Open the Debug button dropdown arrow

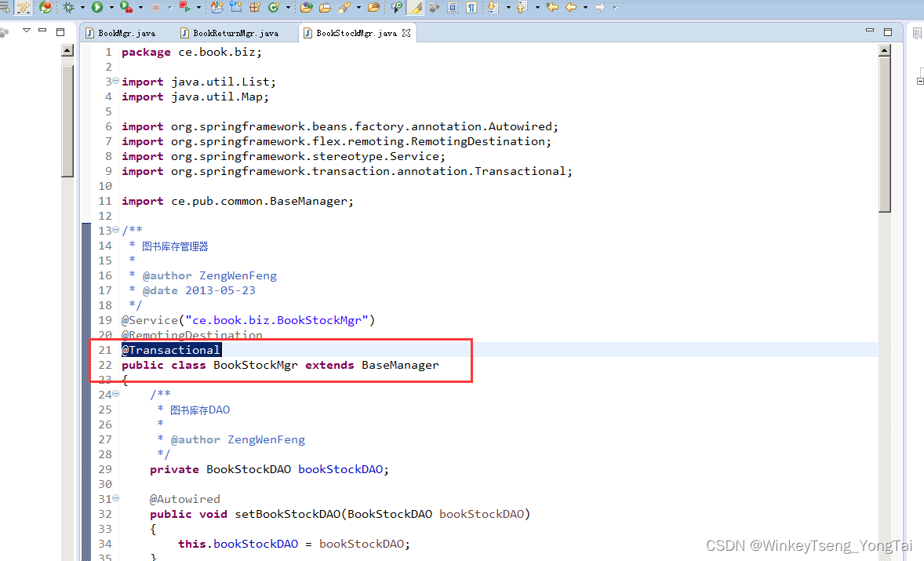pos(82,8)
